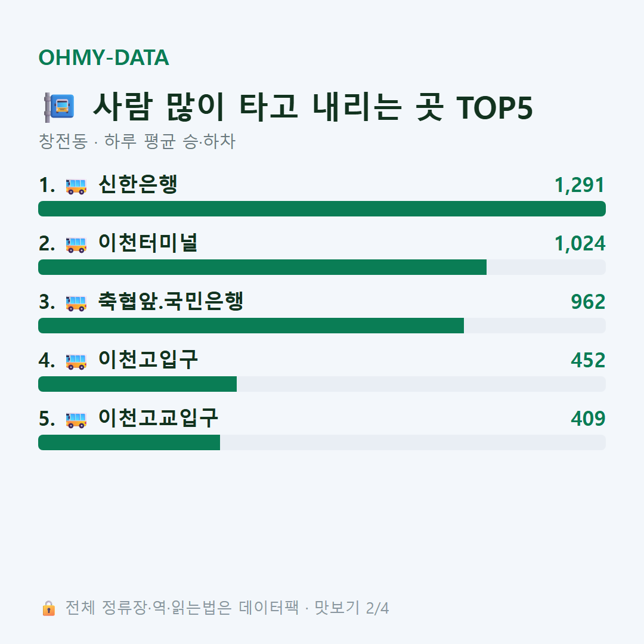Select the 이천터미널 stop name

(x=148, y=243)
